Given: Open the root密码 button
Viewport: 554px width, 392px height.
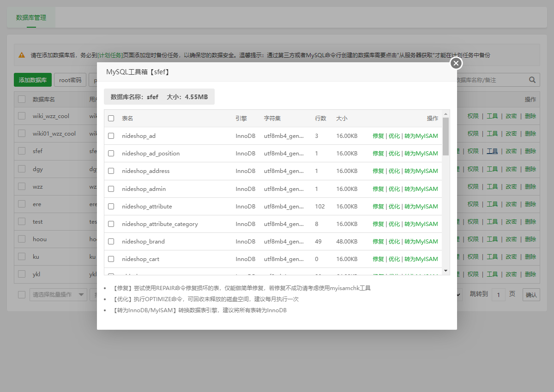Looking at the screenshot, I should click(70, 80).
